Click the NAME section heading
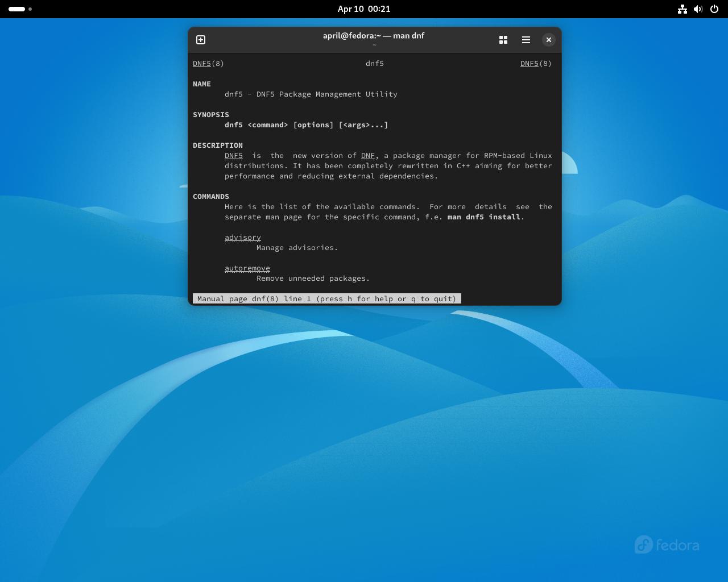728x582 pixels. (202, 84)
